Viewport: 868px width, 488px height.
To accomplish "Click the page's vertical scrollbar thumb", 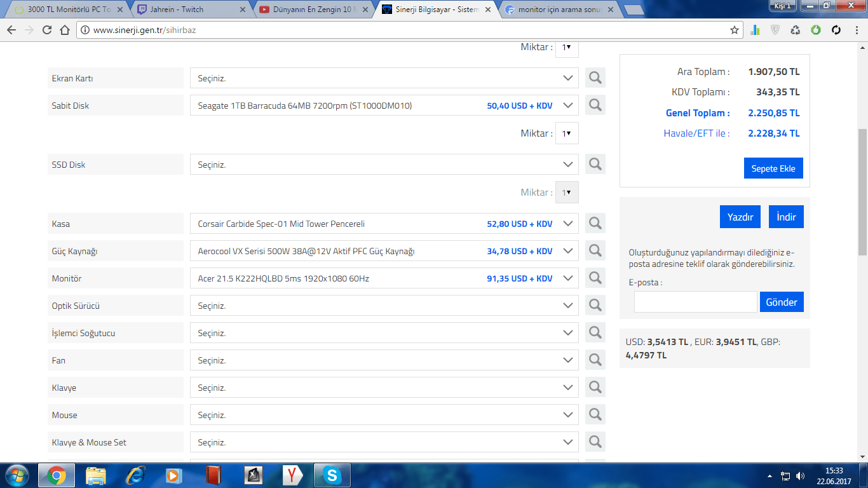I will coord(862,191).
